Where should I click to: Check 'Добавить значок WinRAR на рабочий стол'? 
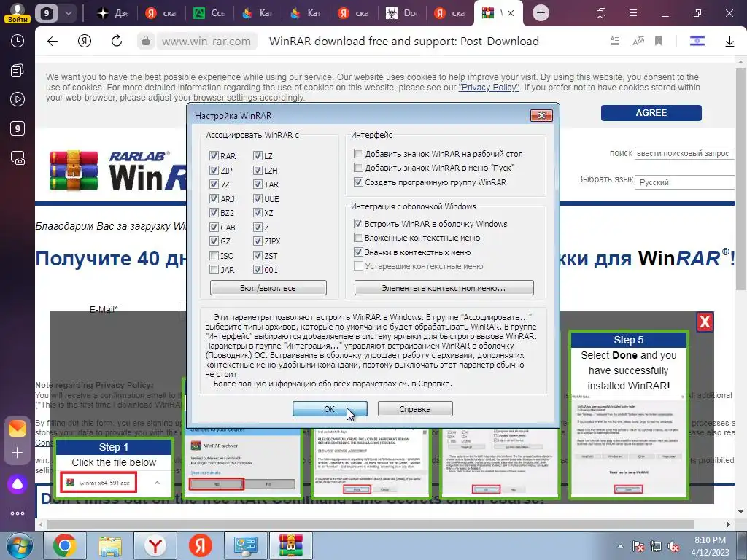358,153
